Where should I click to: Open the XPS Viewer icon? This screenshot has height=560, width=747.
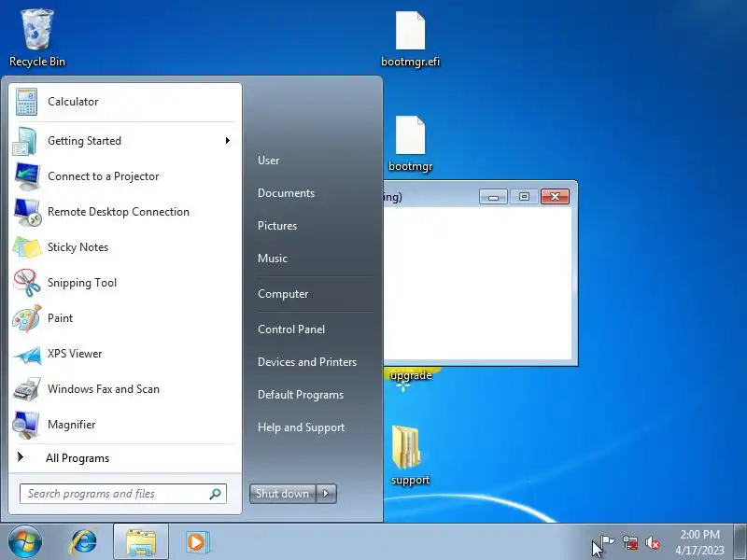(x=27, y=354)
